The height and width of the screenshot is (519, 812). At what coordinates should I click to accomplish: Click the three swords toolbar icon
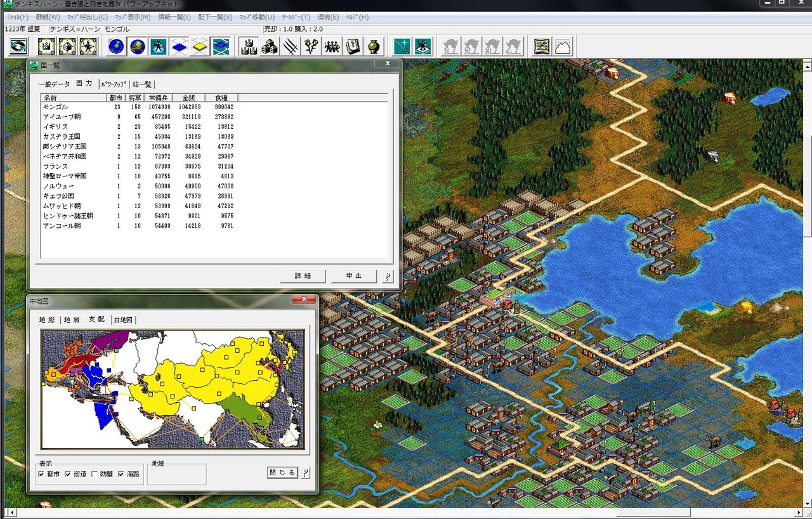click(x=291, y=46)
